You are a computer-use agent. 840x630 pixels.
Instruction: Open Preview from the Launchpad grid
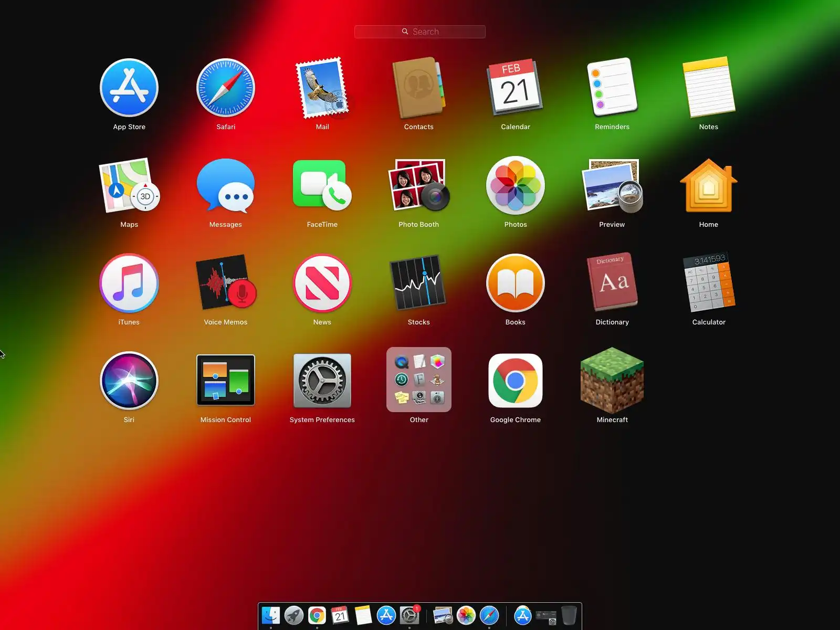612,185
